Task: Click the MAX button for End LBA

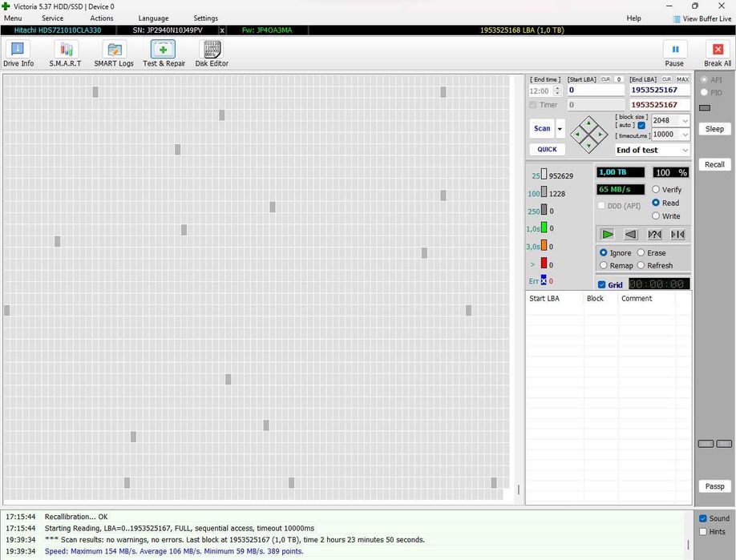Action: pyautogui.click(x=682, y=79)
